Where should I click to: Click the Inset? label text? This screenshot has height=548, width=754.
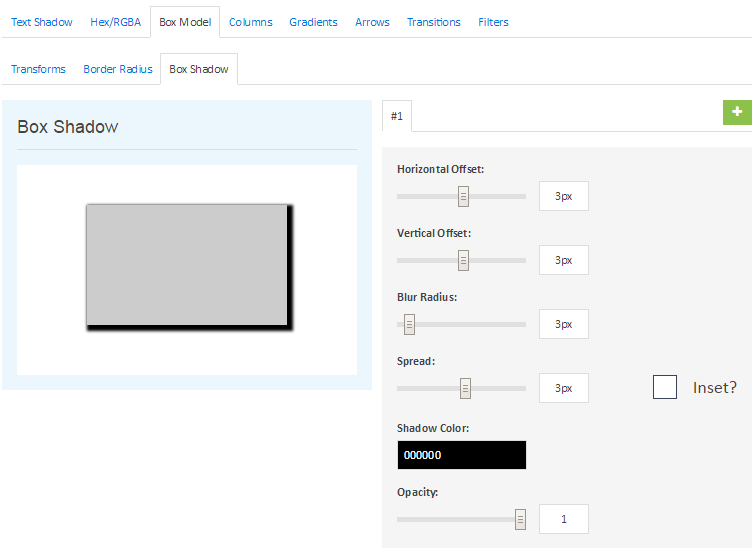[x=715, y=387]
